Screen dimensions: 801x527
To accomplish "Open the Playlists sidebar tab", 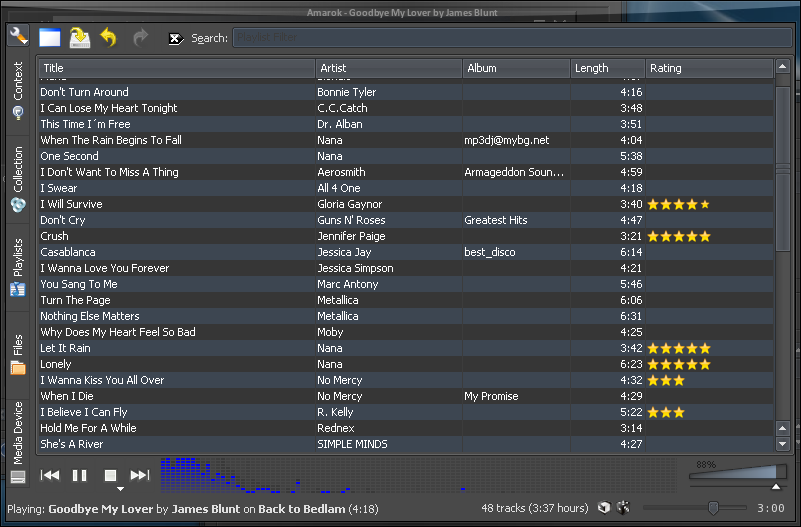I will coord(18,267).
